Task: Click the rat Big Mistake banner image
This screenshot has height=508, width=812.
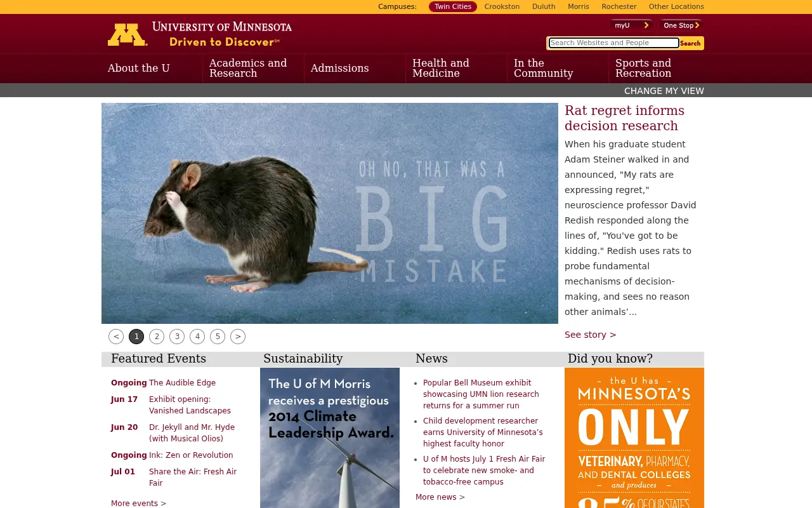Action: pos(330,213)
